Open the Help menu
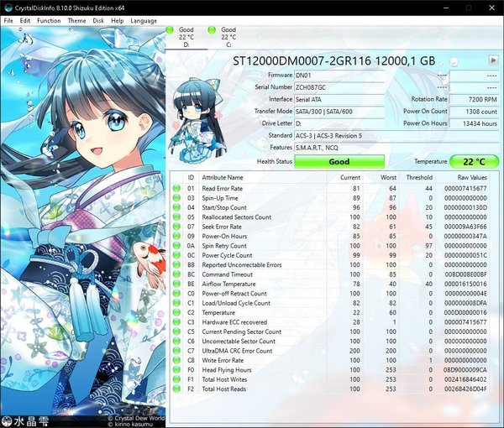 click(118, 20)
